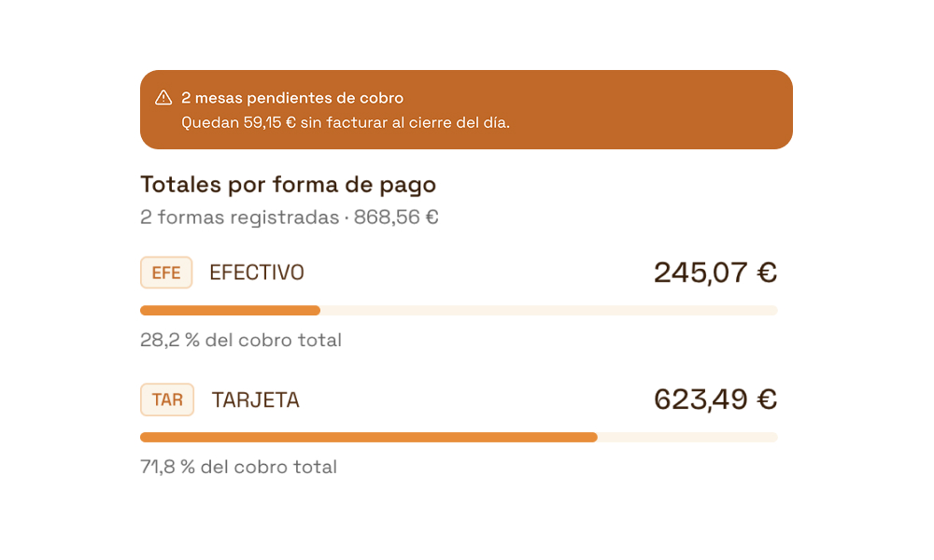Click the 'Totales por forma de pago' heading
This screenshot has height=560, width=934.
click(289, 185)
